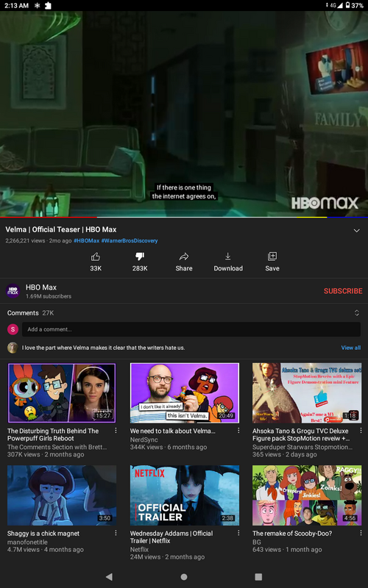This screenshot has height=588, width=368.
Task: Tap the video title 'Velma | Official Teaser | HBO Max'
Action: point(61,229)
